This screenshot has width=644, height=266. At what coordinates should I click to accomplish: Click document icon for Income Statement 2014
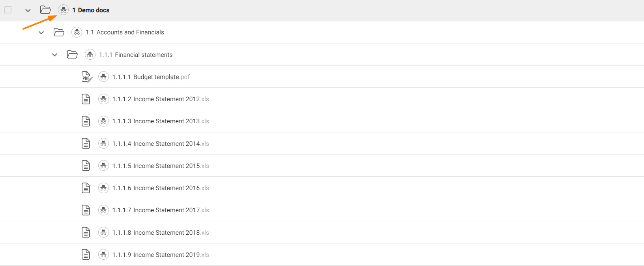(86, 143)
